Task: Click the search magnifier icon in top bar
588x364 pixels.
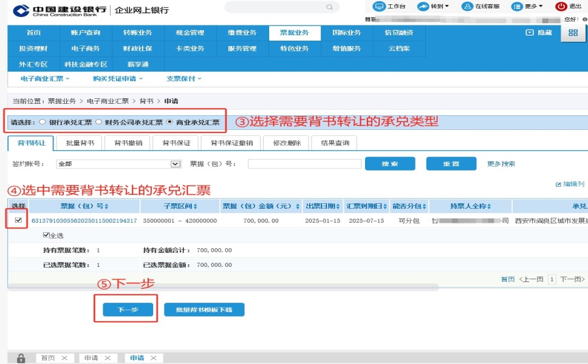Action: 329,7
